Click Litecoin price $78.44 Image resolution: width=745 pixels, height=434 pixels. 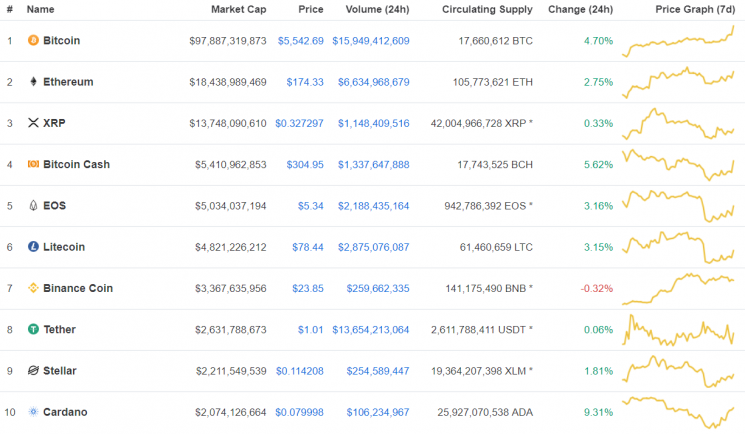pyautogui.click(x=308, y=247)
